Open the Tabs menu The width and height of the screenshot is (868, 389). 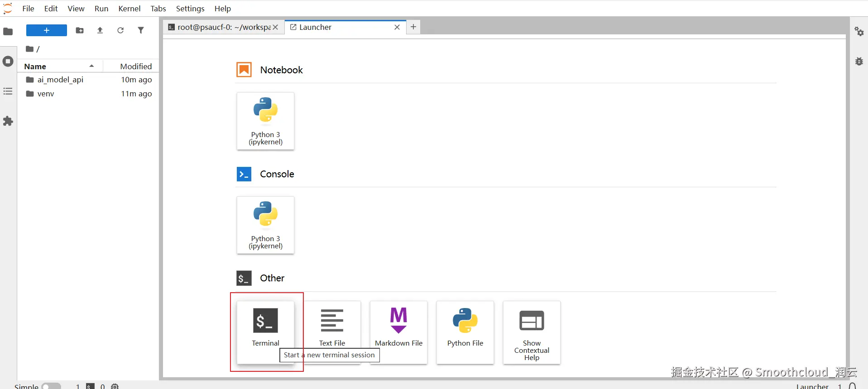158,9
